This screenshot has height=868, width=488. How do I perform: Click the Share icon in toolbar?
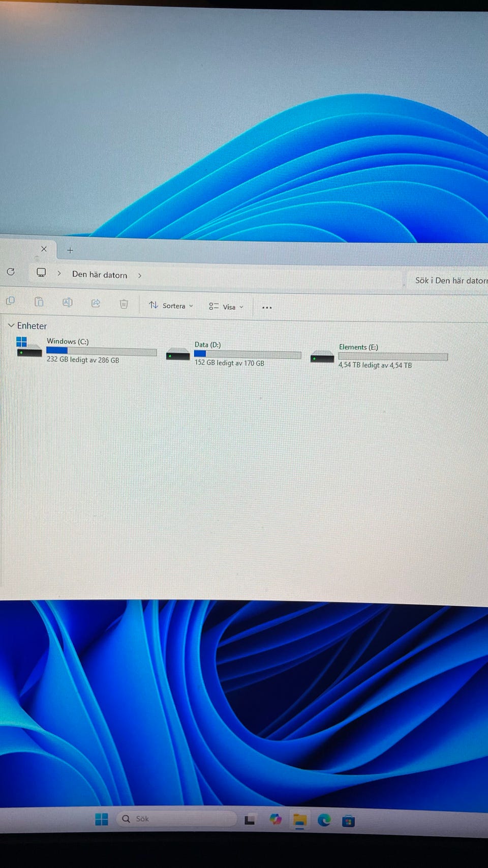[x=96, y=304]
